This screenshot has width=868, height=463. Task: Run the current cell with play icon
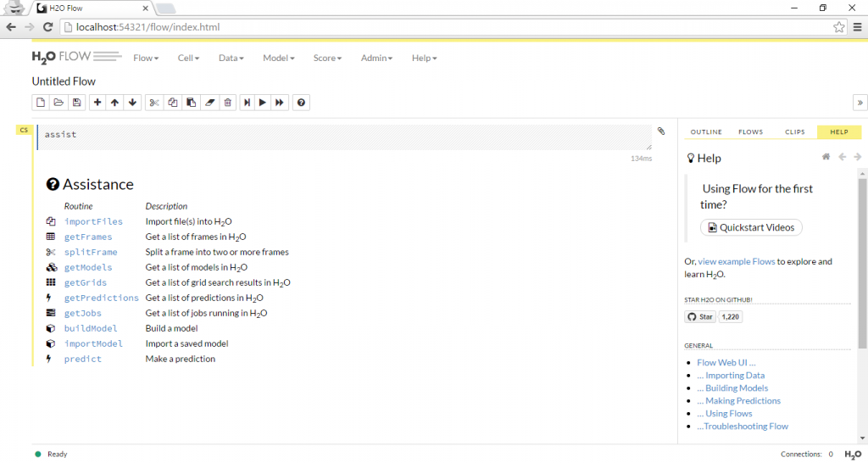tap(263, 103)
